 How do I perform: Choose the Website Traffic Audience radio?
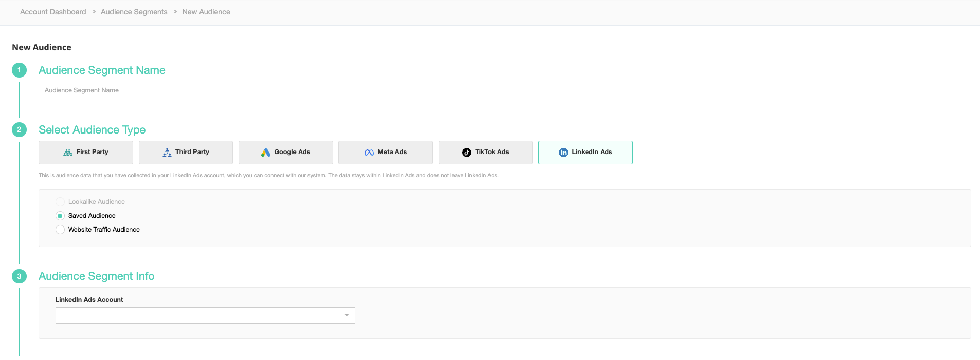60,230
